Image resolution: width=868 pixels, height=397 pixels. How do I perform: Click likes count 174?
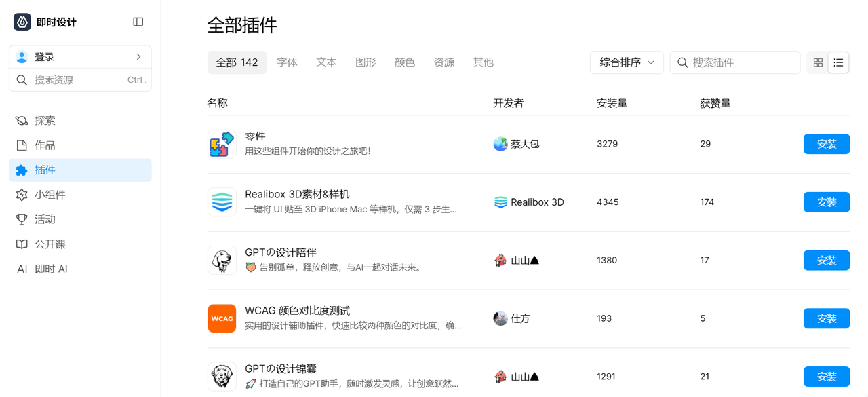click(x=707, y=202)
